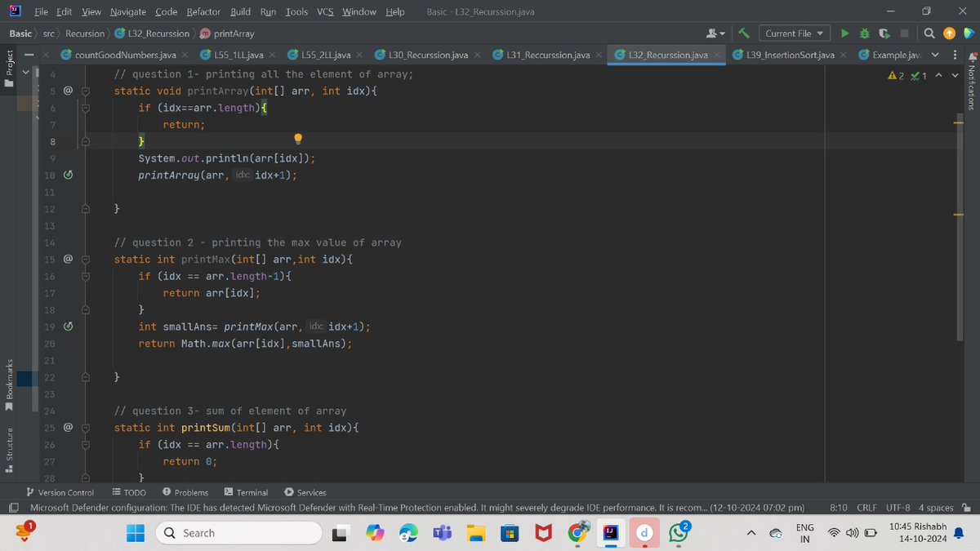980x551 pixels.
Task: Open the Refactor menu
Action: click(x=203, y=11)
